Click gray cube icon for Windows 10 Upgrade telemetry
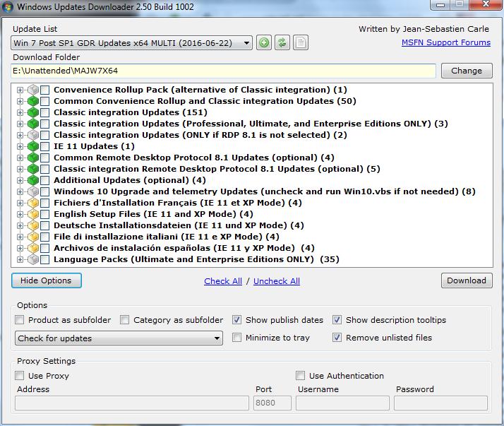 pyautogui.click(x=33, y=191)
